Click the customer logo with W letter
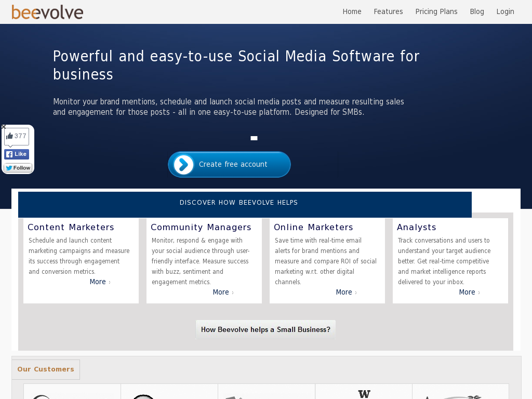Viewport: 532px width, 399px height. pyautogui.click(x=364, y=393)
